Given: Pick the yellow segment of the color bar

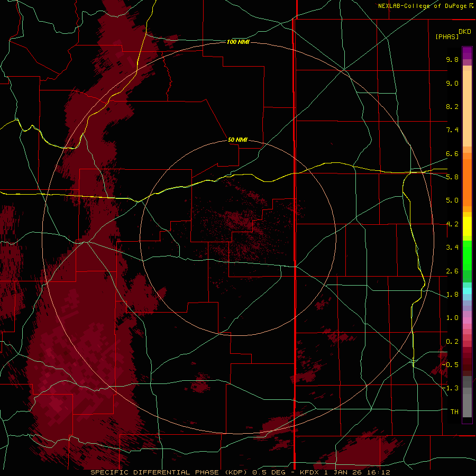Looking at the screenshot, I should 467,226.
